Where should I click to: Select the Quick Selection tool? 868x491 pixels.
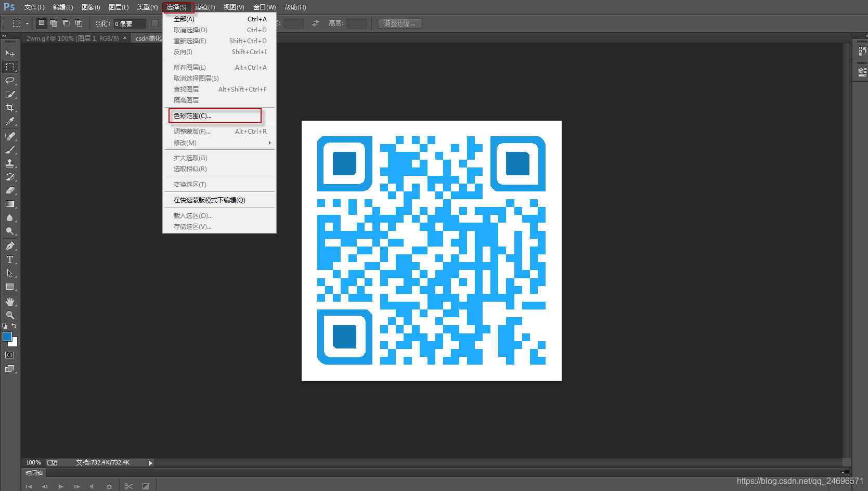[10, 94]
